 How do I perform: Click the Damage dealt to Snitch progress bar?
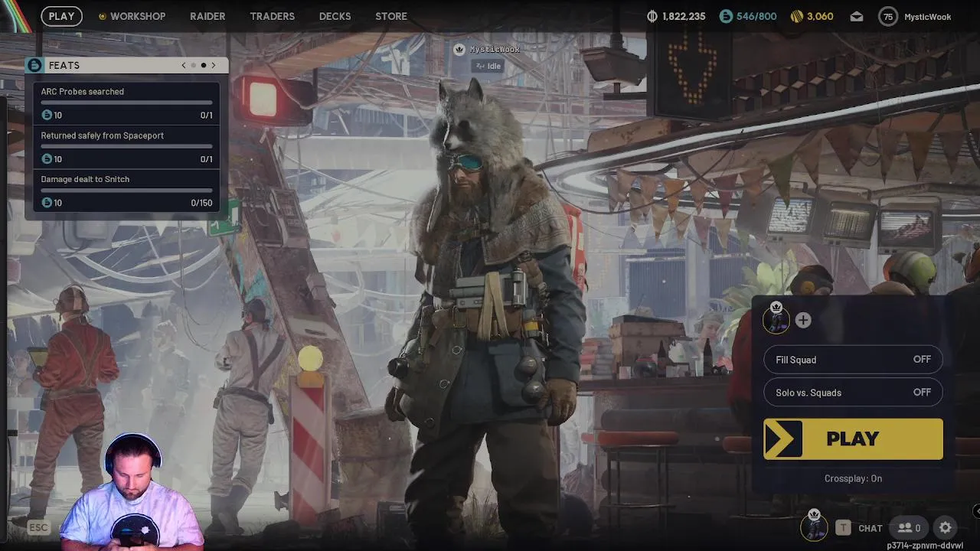(126, 189)
